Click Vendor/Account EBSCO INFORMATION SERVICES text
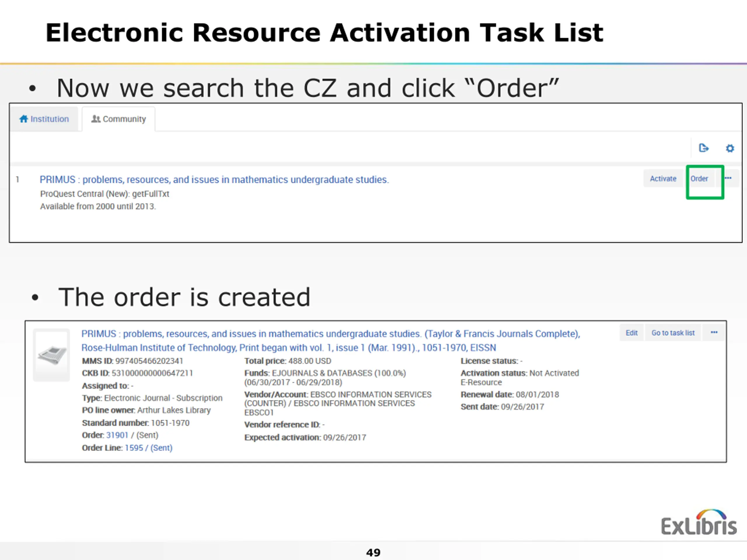The height and width of the screenshot is (560, 747). click(338, 403)
